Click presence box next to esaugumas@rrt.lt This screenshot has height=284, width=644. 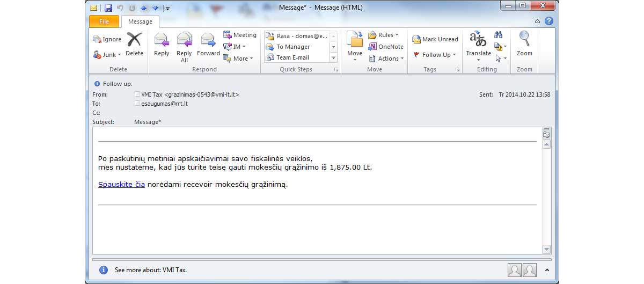click(137, 103)
